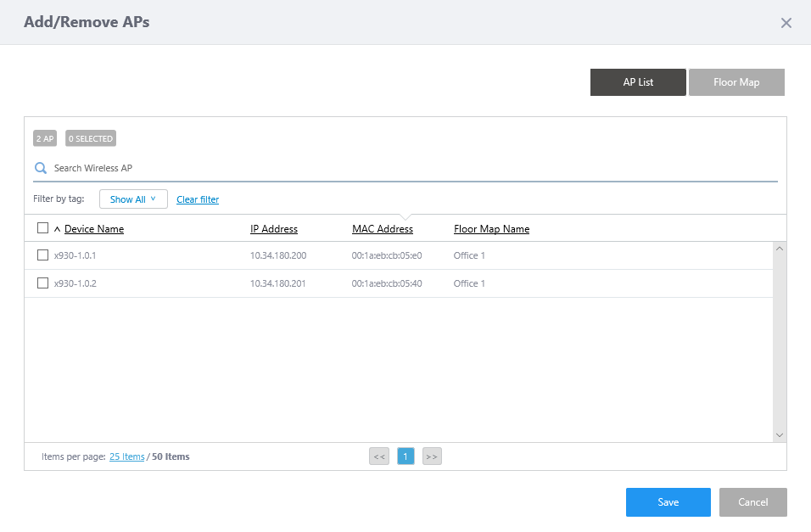Click the vertical scrollbar track

tap(780, 339)
